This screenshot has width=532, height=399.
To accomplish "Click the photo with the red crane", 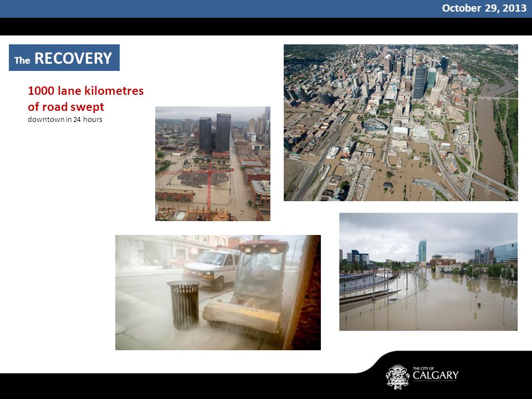I will [213, 163].
